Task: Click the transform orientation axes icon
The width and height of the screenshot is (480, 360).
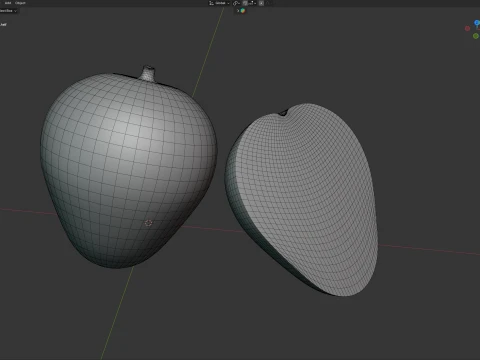Action: tap(211, 3)
